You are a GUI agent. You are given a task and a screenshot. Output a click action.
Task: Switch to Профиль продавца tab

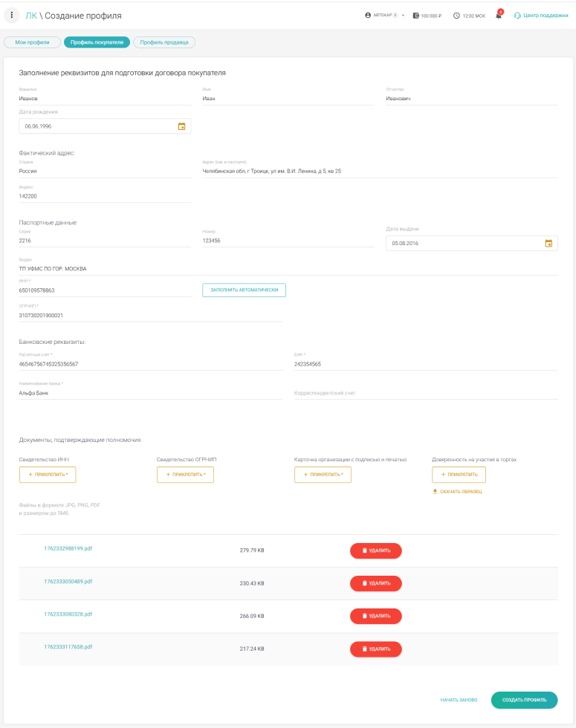[164, 42]
